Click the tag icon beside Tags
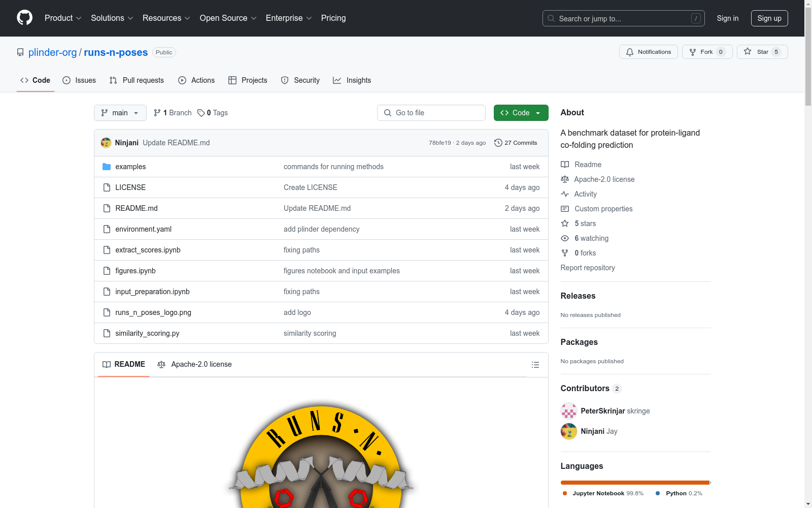The width and height of the screenshot is (812, 508). click(x=201, y=113)
